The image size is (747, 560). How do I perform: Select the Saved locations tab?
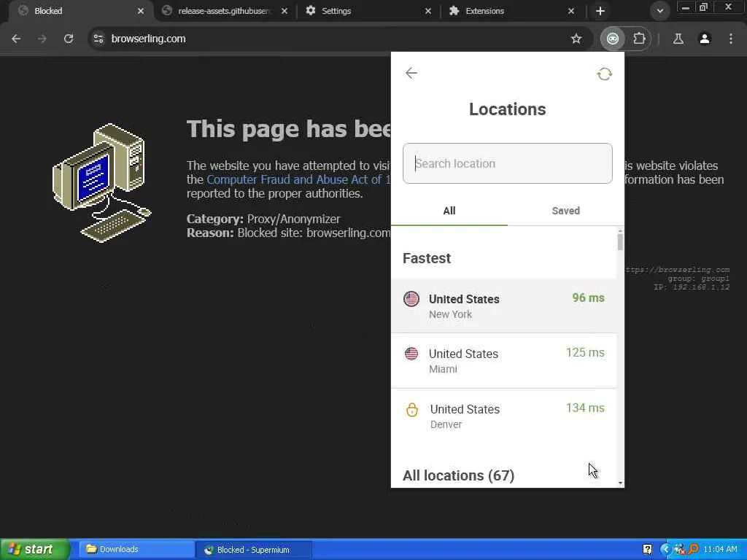pos(565,211)
